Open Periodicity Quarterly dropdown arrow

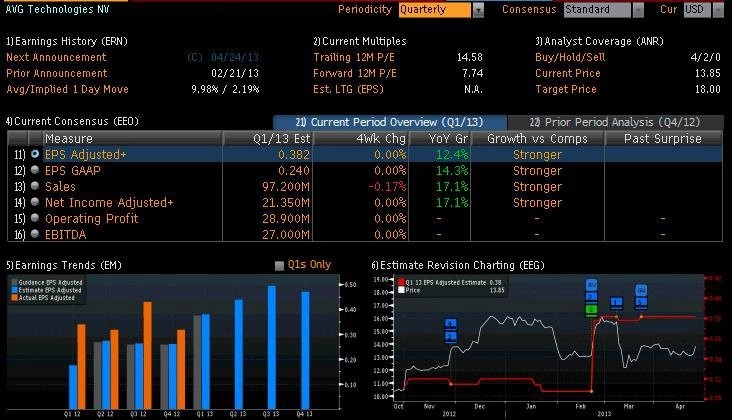point(478,10)
